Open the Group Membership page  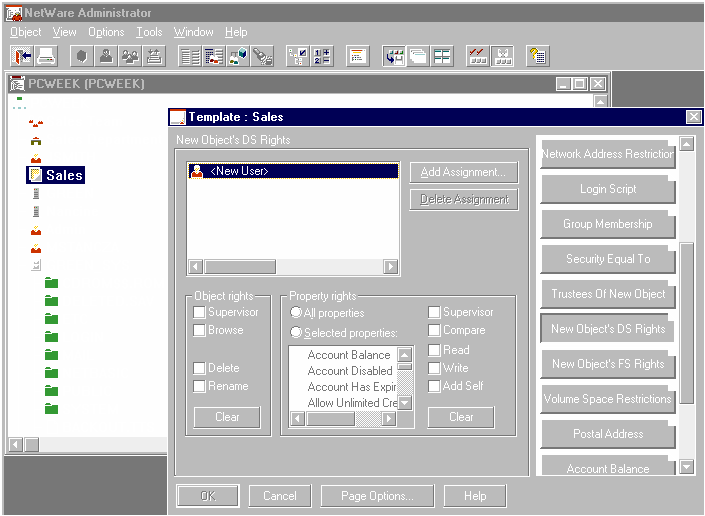(x=608, y=224)
